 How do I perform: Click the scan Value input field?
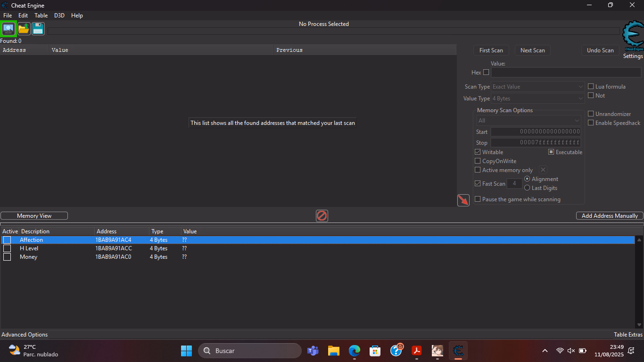[566, 73]
